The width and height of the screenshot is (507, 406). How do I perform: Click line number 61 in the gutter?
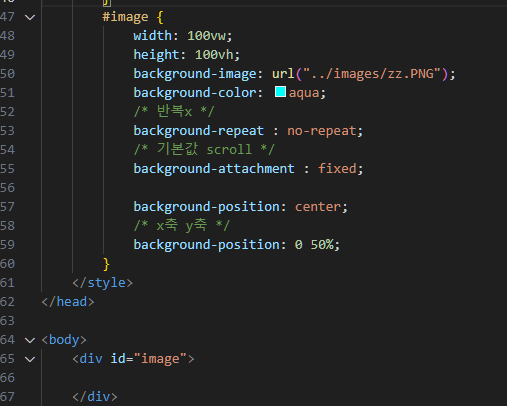pos(8,283)
